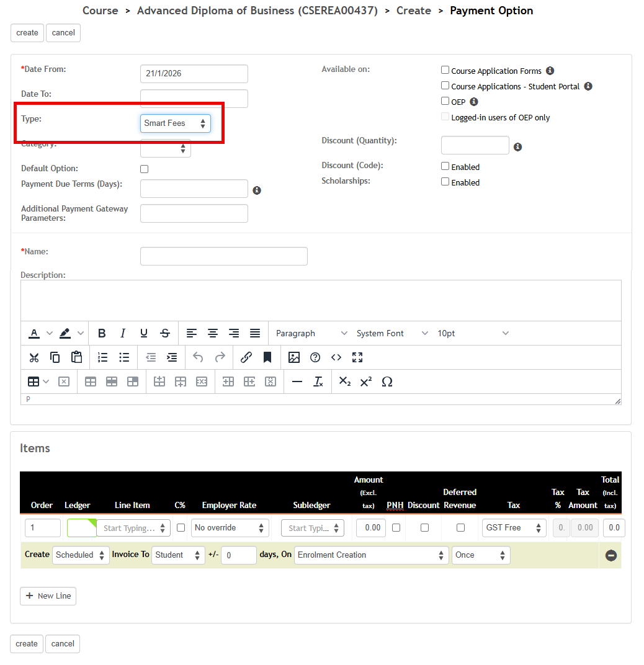Image resolution: width=644 pixels, height=665 pixels.
Task: Apply superscript formatting
Action: [365, 382]
